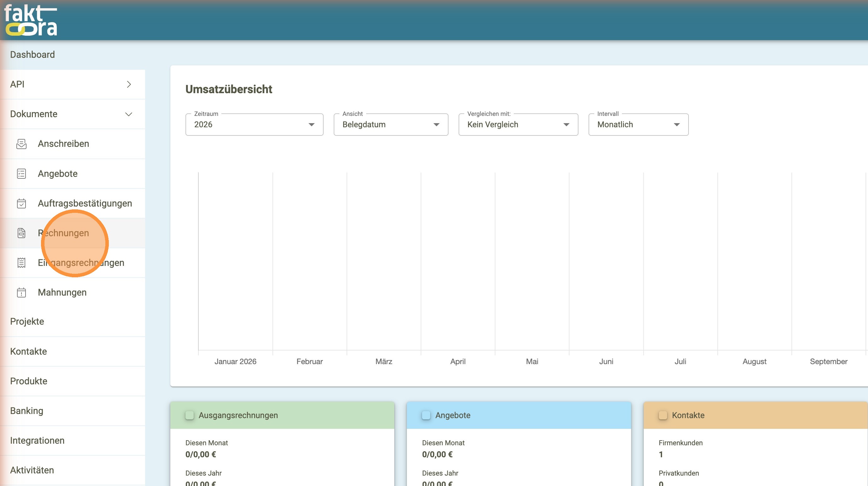Screen dimensions: 868x486
Task: Collapse the Dokumente menu section
Action: click(129, 114)
